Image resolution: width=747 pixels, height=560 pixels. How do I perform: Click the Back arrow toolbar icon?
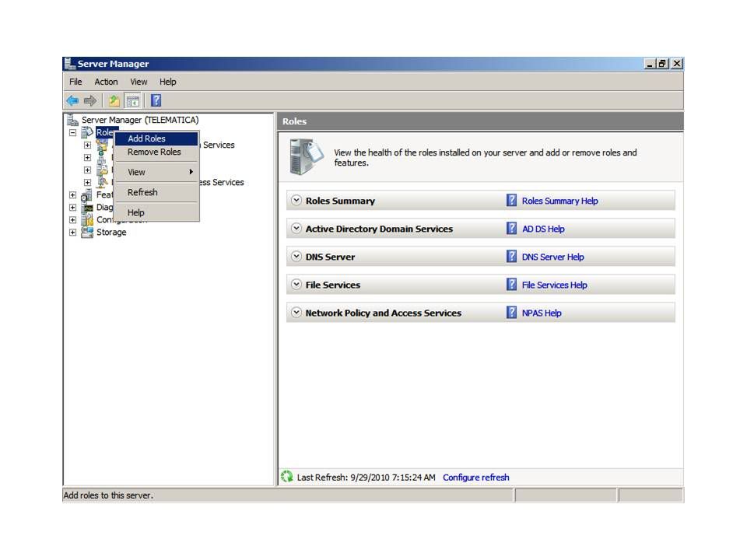click(x=72, y=100)
